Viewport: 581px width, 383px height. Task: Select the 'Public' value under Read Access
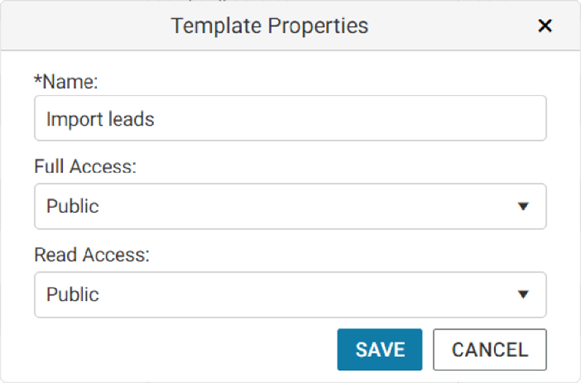tap(73, 295)
